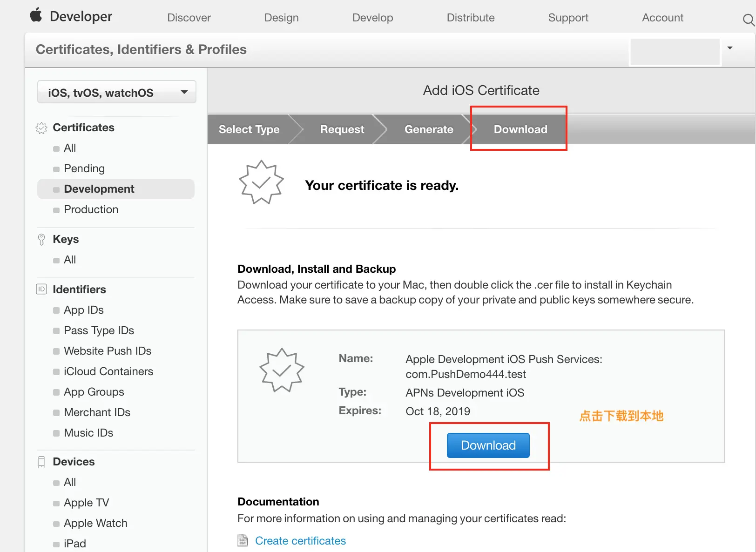Click the certificate ready badge icon
This screenshot has width=756, height=552.
(261, 182)
